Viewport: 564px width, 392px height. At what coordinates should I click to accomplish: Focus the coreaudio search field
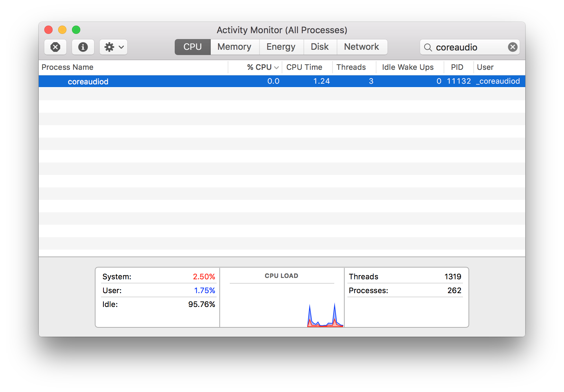[470, 47]
